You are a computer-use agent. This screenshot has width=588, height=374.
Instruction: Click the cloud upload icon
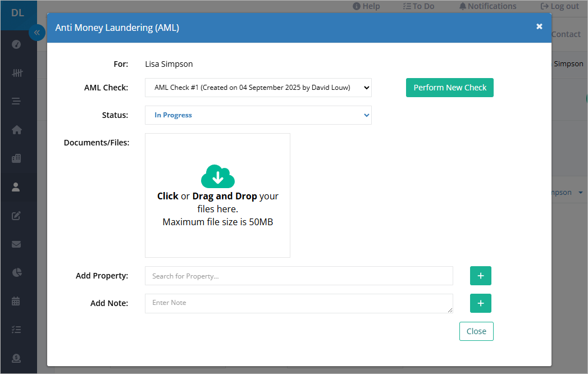coord(218,176)
